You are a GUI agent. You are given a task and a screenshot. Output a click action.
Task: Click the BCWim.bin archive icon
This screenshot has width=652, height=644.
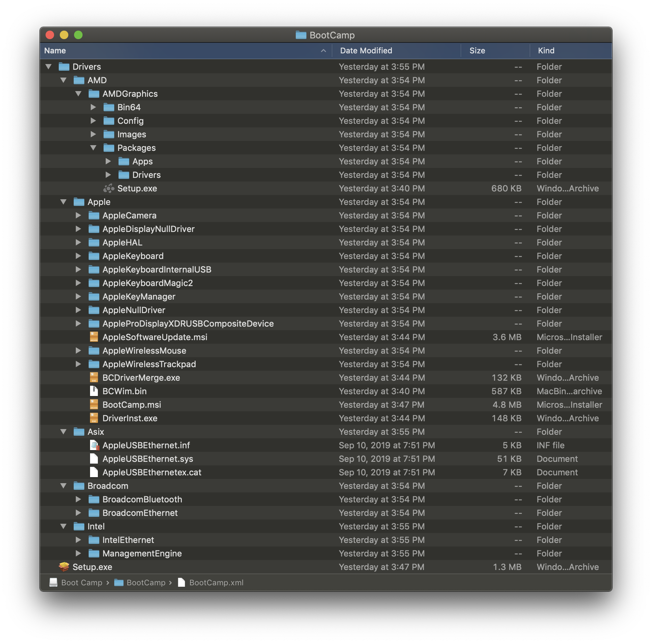tap(94, 391)
